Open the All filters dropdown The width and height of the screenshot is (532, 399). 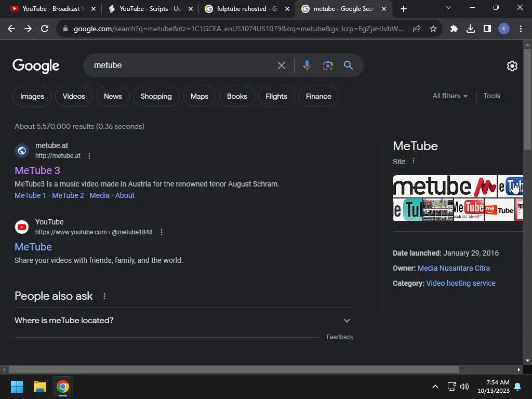coord(450,96)
